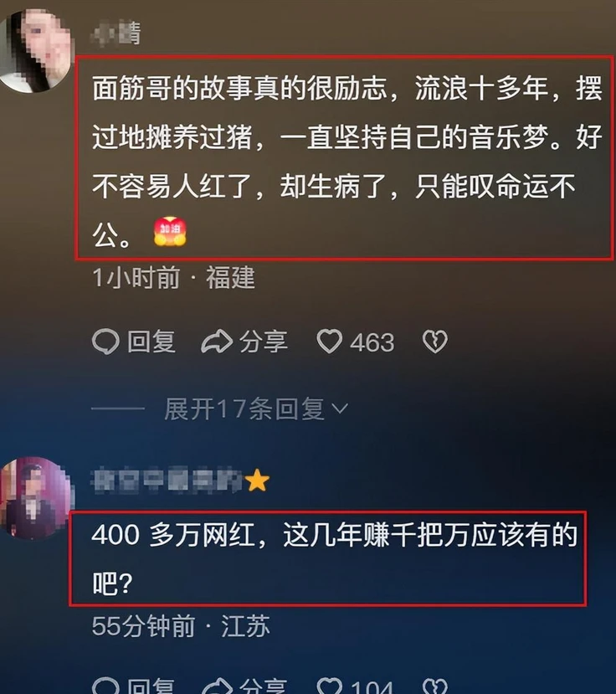Tap the chevron next to 展开17条回复
The height and width of the screenshot is (694, 616).
pyautogui.click(x=340, y=408)
